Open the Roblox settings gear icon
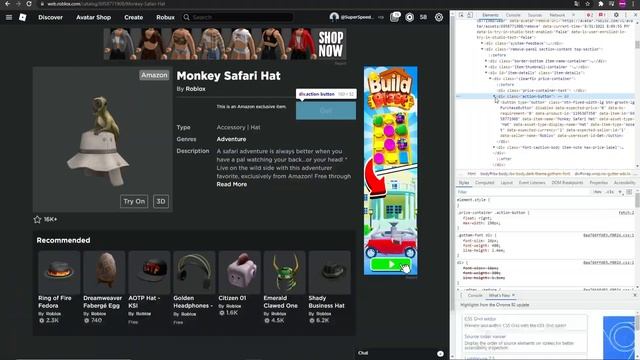The image size is (640, 360). coord(439,17)
